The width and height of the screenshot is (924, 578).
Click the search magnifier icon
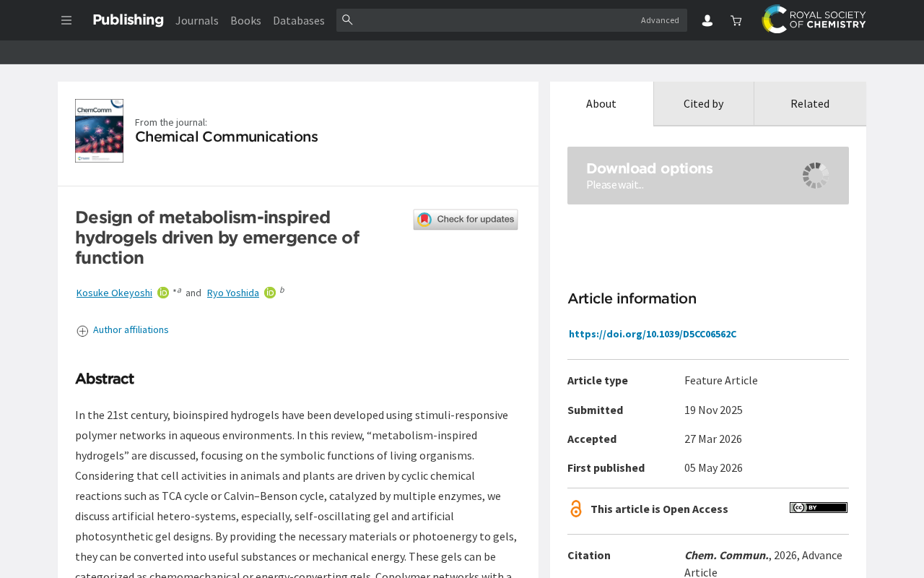point(347,20)
